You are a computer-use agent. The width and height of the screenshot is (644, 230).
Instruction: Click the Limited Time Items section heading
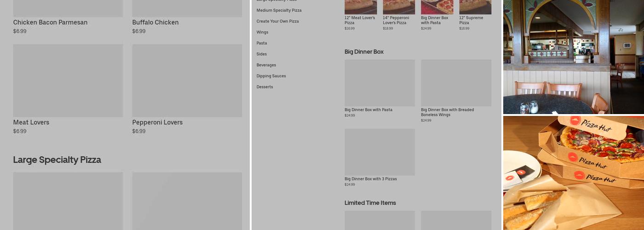(370, 203)
